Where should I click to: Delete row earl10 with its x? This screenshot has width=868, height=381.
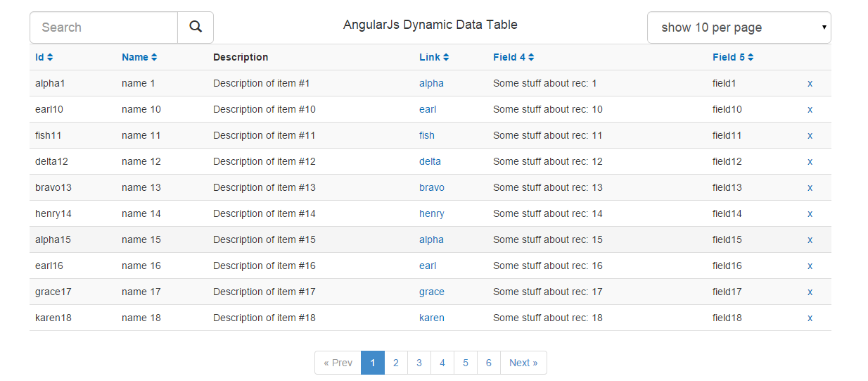pos(810,109)
